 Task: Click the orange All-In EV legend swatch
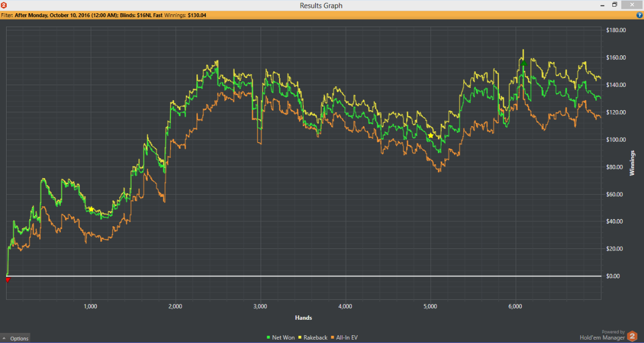(x=333, y=337)
